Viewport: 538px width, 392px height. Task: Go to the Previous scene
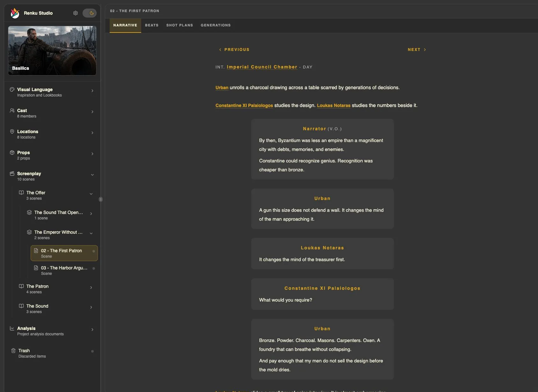234,50
